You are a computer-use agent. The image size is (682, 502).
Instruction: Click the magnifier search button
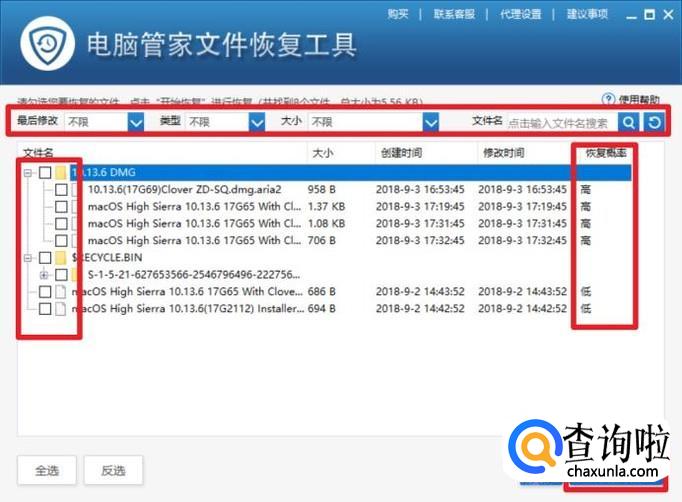point(629,122)
